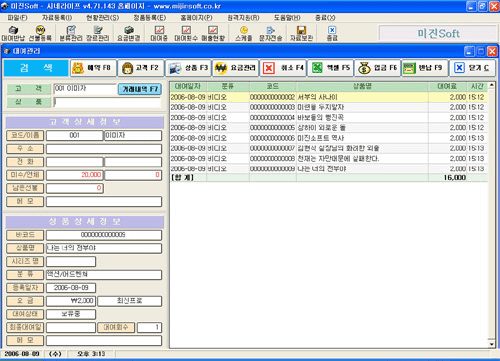Image resolution: width=500 pixels, height=361 pixels.
Task: Open the 현황관리(S) menu
Action: (102, 18)
